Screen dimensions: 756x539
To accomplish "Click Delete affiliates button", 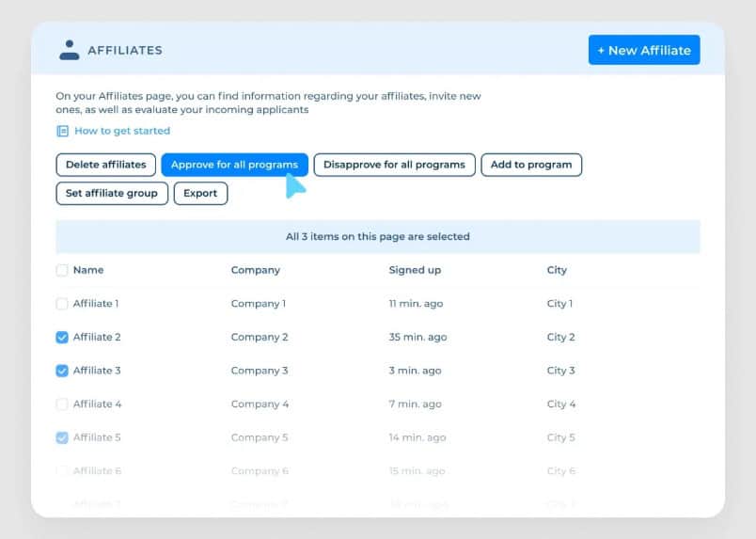I will (x=105, y=165).
